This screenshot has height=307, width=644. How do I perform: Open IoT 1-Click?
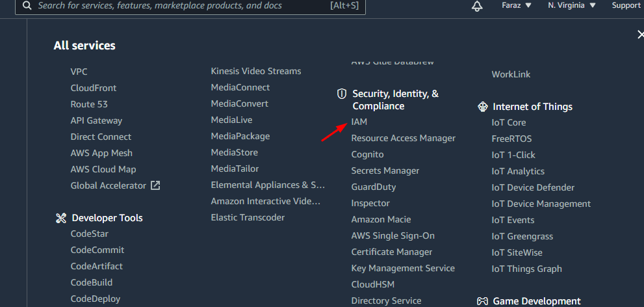[x=513, y=155]
